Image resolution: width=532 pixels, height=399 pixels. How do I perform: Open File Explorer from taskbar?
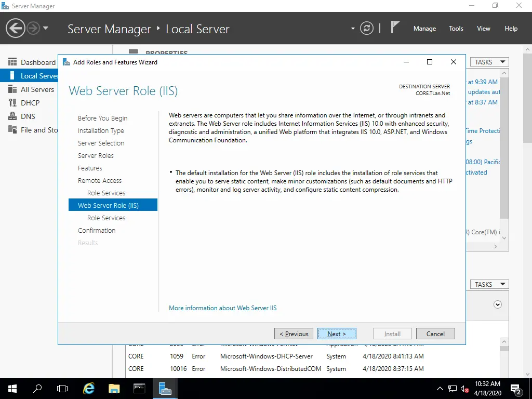coord(114,389)
